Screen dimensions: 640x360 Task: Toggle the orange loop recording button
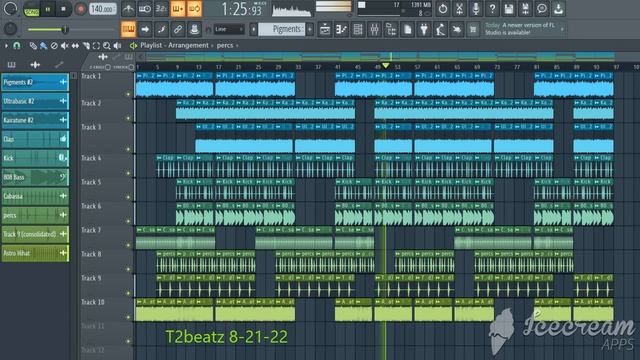pyautogui.click(x=194, y=9)
